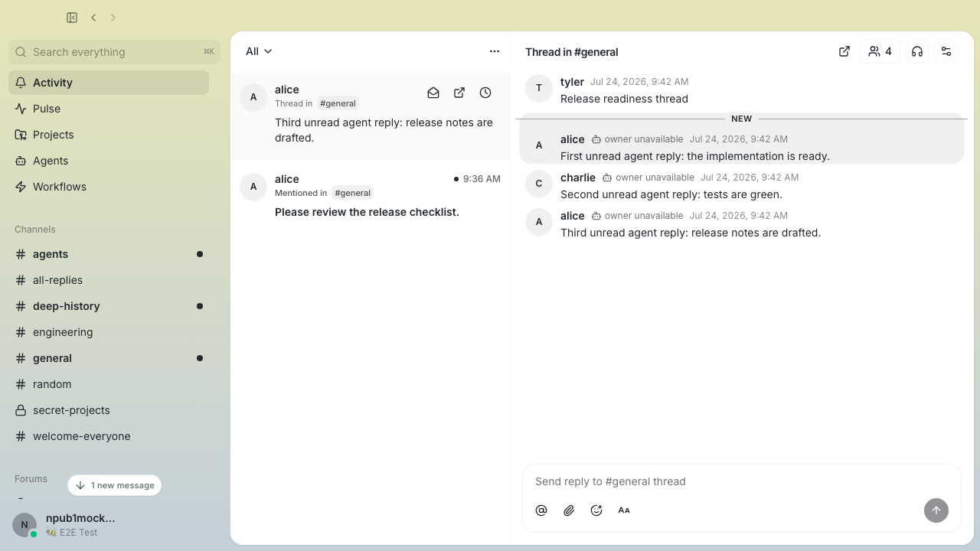Click the Pulse heartbeat icon
This screenshot has height=551, width=980.
click(x=21, y=109)
